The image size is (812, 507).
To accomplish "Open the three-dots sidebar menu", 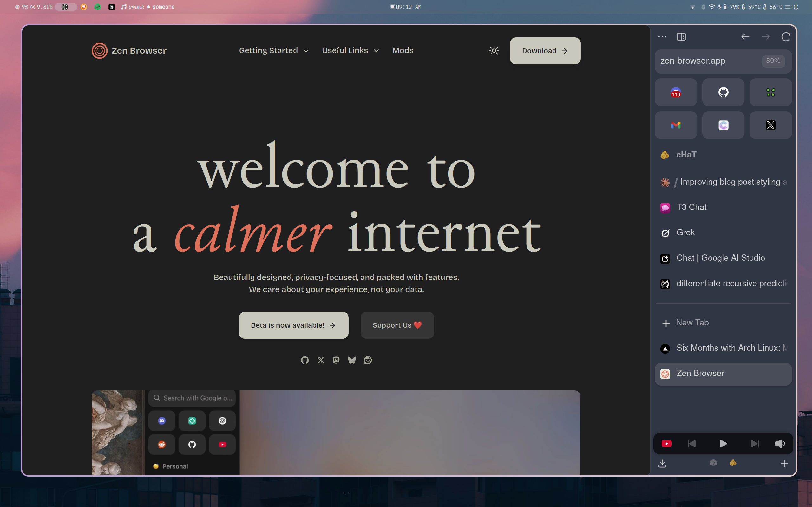I will pos(662,36).
